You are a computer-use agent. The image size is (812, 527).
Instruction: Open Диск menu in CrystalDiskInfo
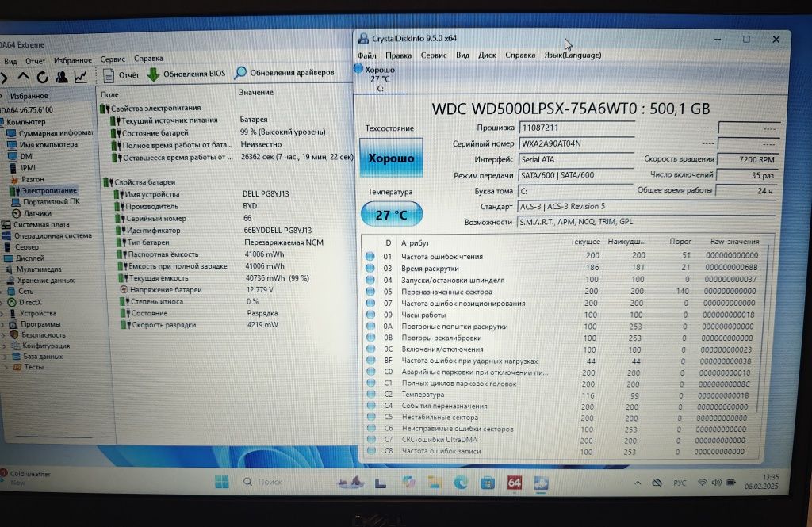[x=487, y=55]
